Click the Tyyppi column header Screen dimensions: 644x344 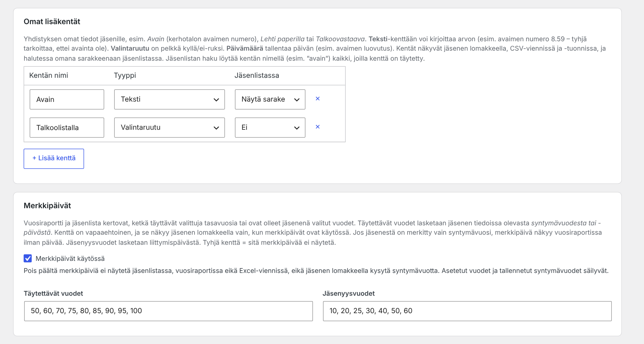coord(125,75)
